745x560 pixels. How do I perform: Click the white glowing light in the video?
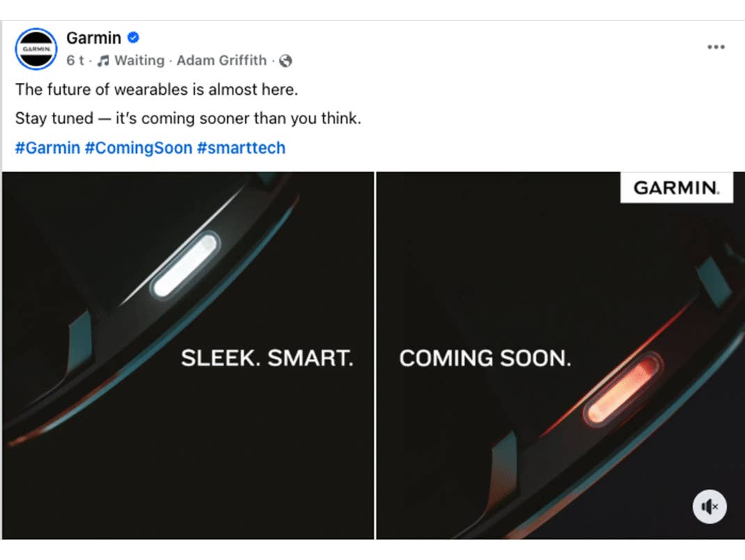click(185, 265)
